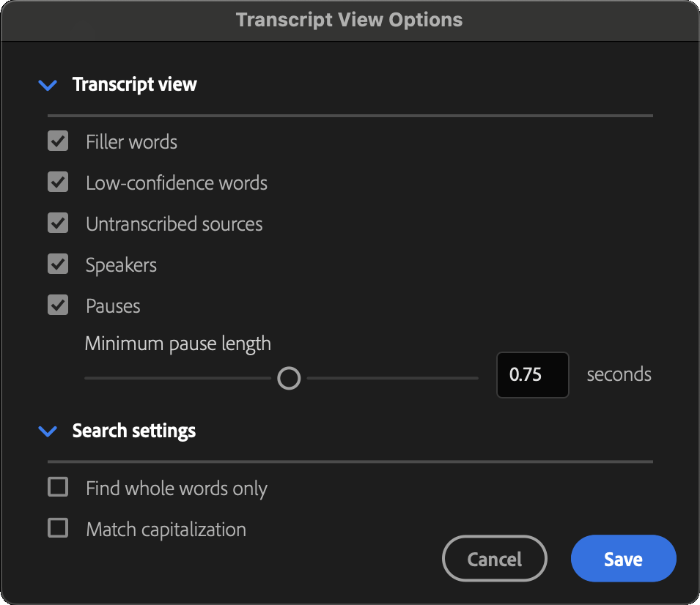Image resolution: width=700 pixels, height=605 pixels.
Task: Click the 0.75 seconds input field
Action: [533, 375]
